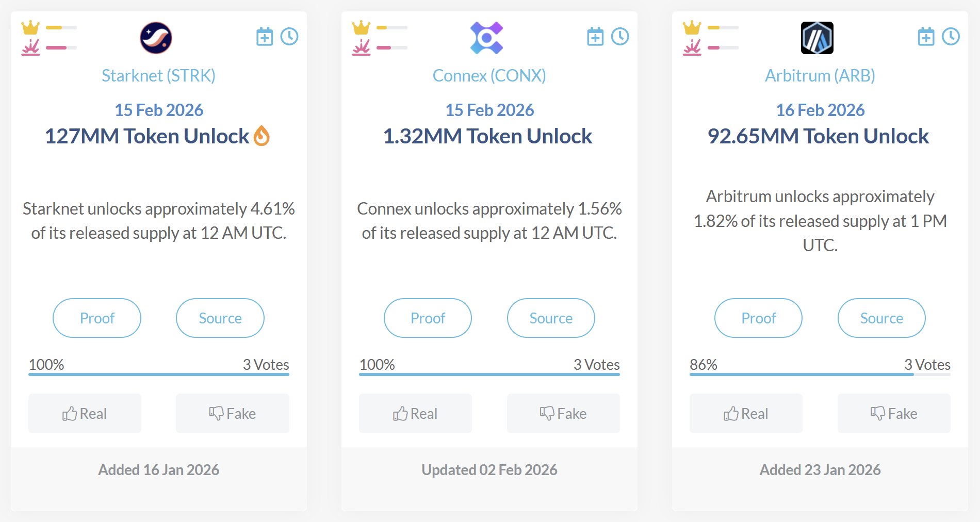Click the Arbitrum logo icon
Viewport: 980px width, 522px height.
tap(817, 38)
